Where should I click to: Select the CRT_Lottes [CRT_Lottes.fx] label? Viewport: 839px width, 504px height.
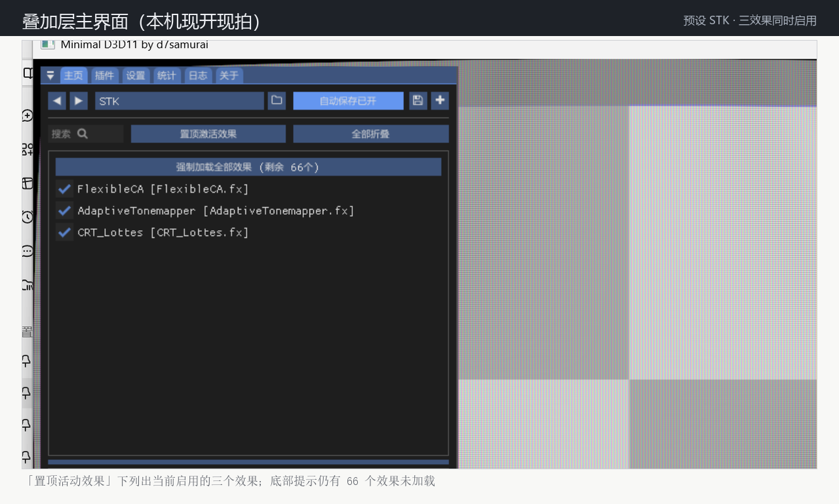point(163,232)
